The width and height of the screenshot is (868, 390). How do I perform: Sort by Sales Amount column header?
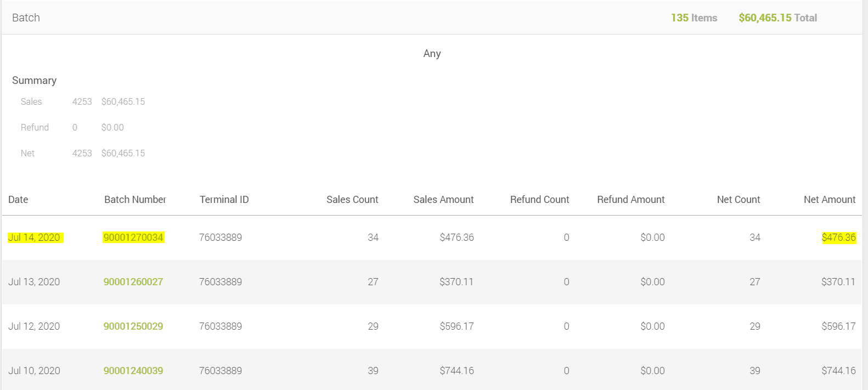[x=443, y=200]
